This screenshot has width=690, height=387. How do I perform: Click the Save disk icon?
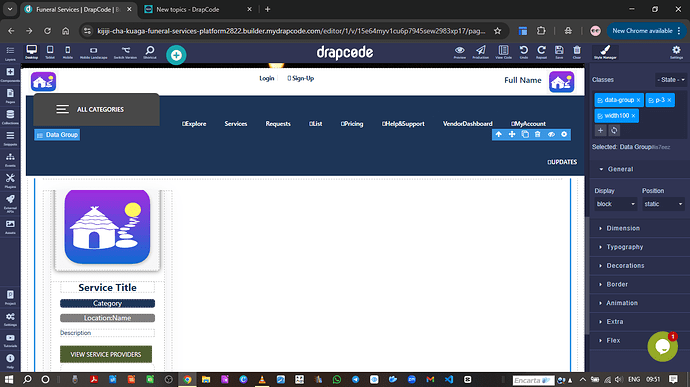(559, 52)
